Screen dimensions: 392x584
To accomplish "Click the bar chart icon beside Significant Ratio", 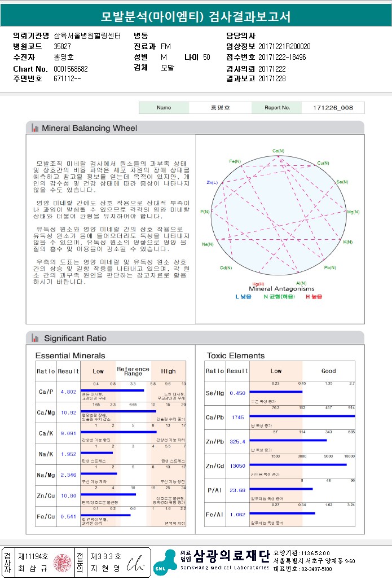I will click(x=35, y=338).
